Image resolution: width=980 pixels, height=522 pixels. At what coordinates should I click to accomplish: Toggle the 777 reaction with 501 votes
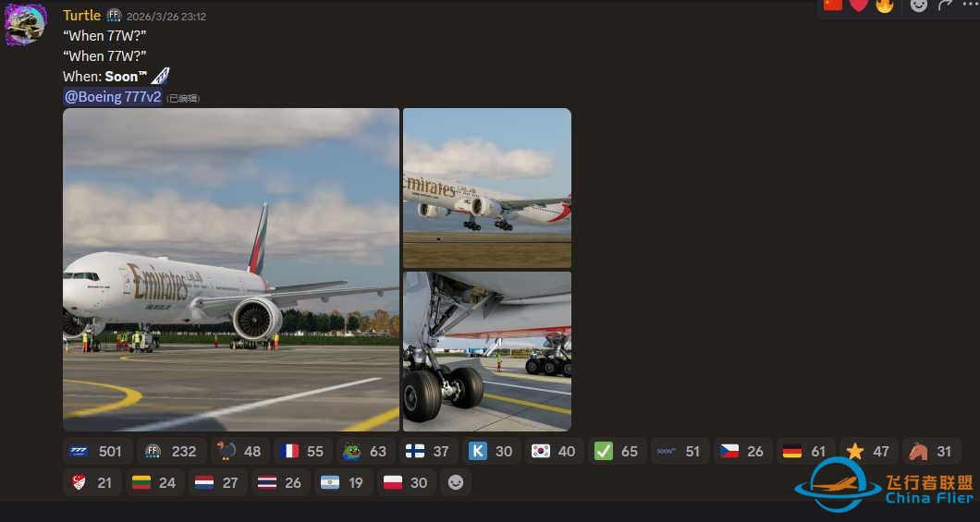click(x=96, y=451)
